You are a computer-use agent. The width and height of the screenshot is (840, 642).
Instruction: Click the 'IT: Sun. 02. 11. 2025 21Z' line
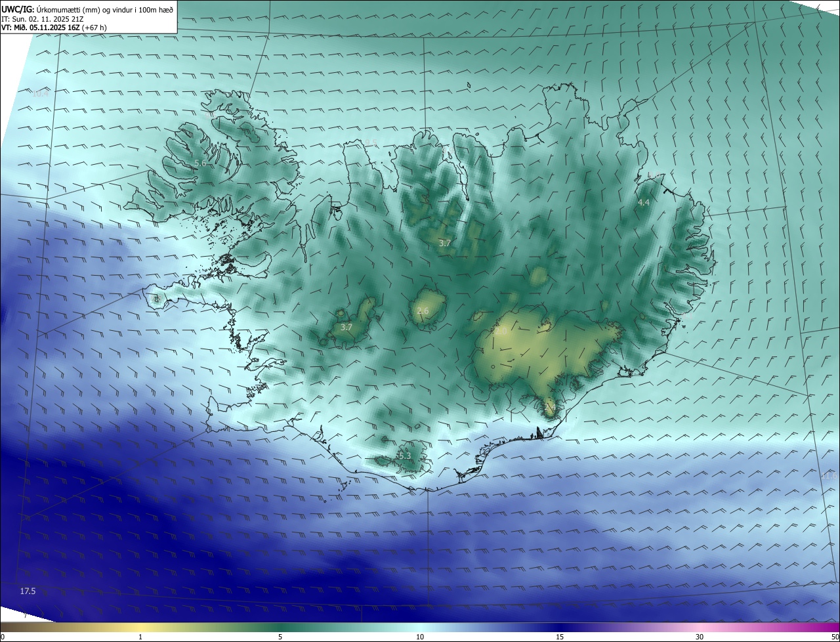pos(42,18)
